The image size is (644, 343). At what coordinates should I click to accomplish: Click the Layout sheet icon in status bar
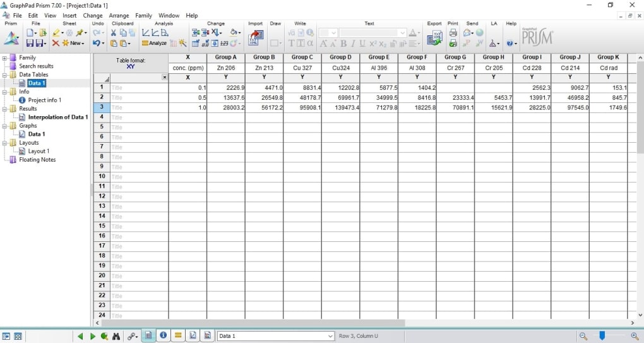coord(208,335)
